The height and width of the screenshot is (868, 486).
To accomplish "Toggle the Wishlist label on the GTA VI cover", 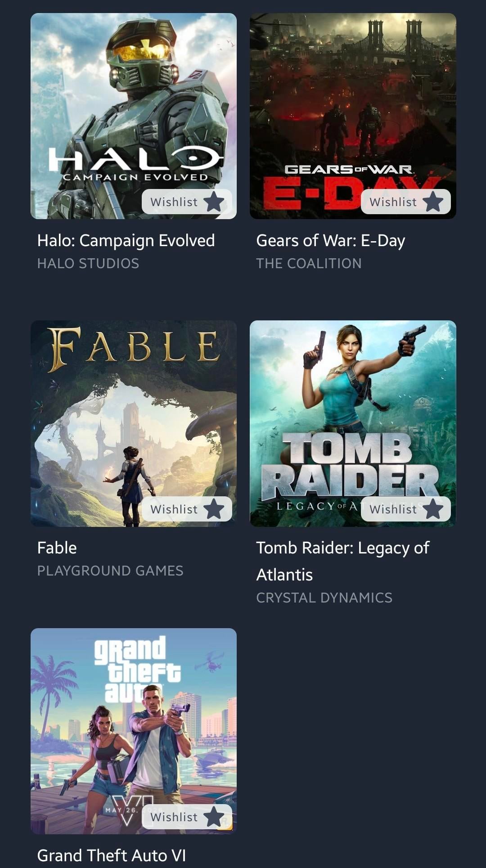I will coord(174,817).
